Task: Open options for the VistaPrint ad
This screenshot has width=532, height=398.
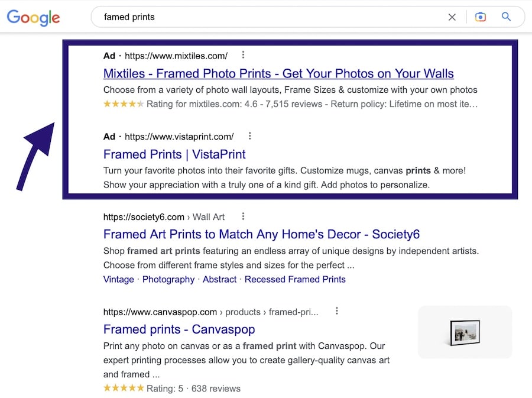Action: tap(249, 136)
